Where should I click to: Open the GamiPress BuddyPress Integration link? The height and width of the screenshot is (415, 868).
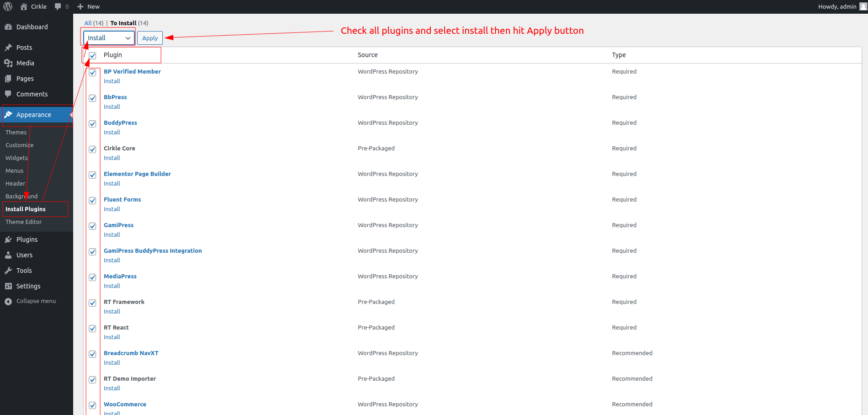(153, 250)
